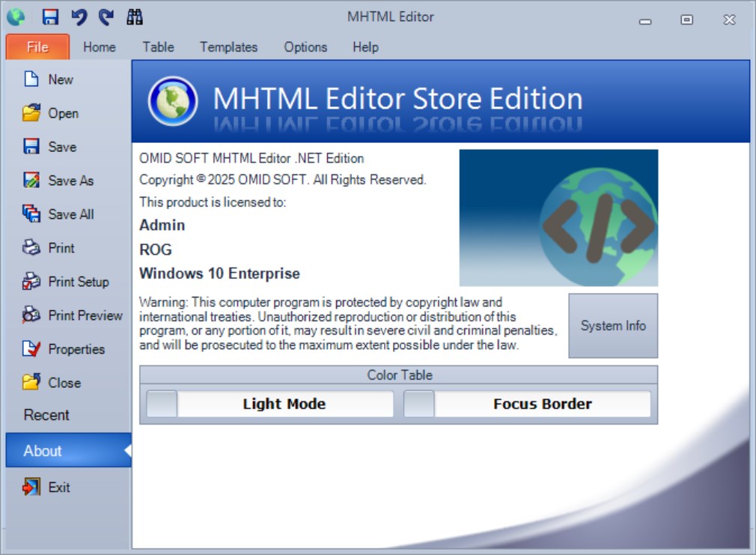Click the Print printer icon

click(31, 248)
